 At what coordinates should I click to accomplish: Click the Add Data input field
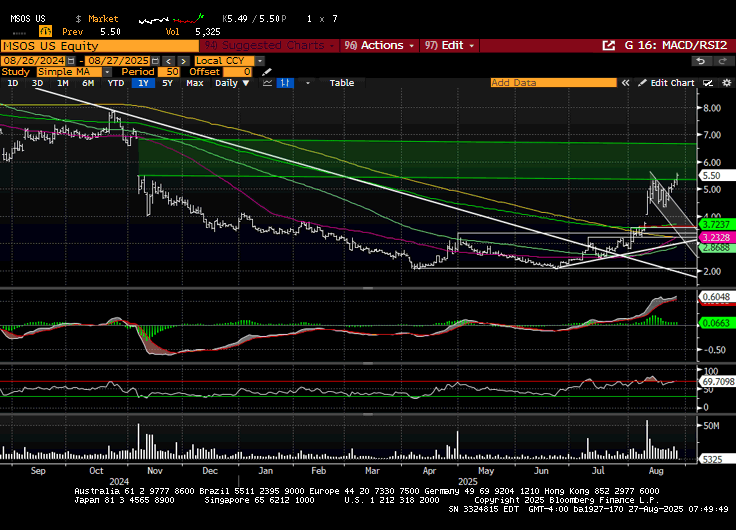[553, 83]
